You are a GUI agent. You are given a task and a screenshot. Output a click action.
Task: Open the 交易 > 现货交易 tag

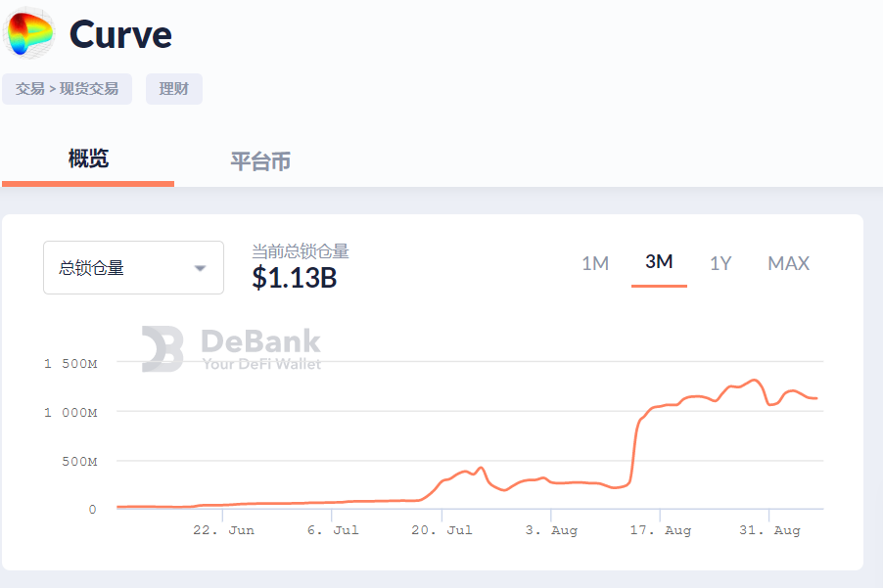click(67, 89)
